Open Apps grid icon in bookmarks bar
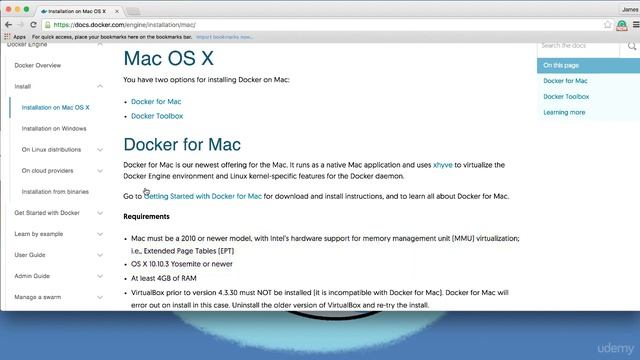The height and width of the screenshot is (360, 640). pos(7,37)
